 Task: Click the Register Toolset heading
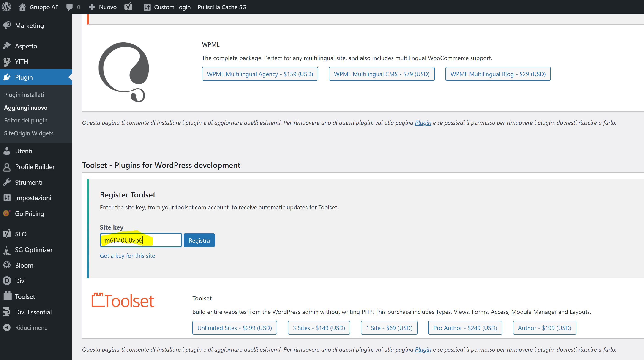[x=128, y=195]
